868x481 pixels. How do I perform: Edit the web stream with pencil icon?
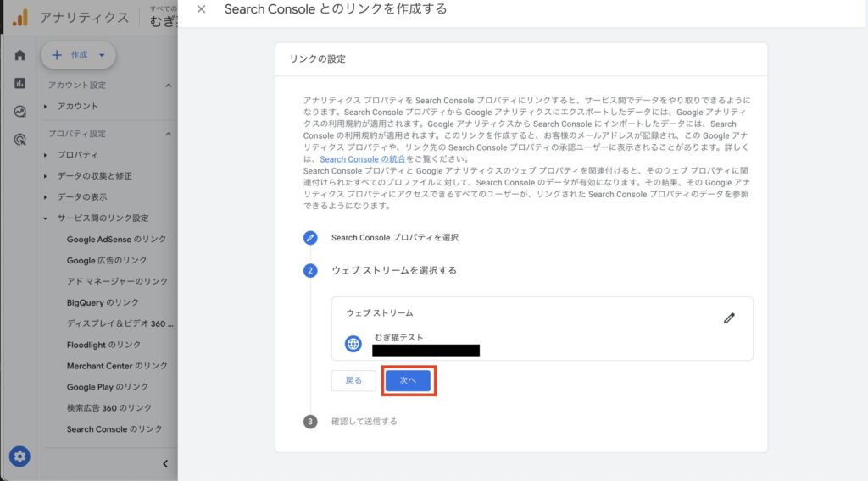coord(729,318)
